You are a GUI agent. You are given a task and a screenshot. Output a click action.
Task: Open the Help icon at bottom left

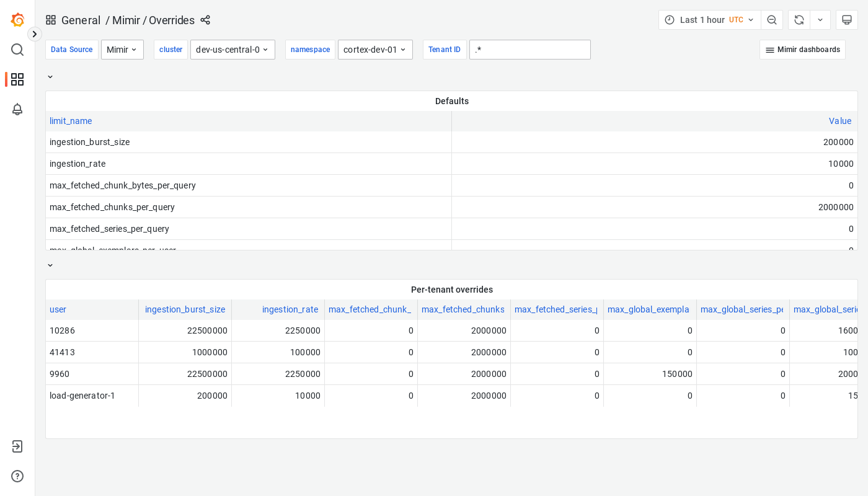coord(17,476)
